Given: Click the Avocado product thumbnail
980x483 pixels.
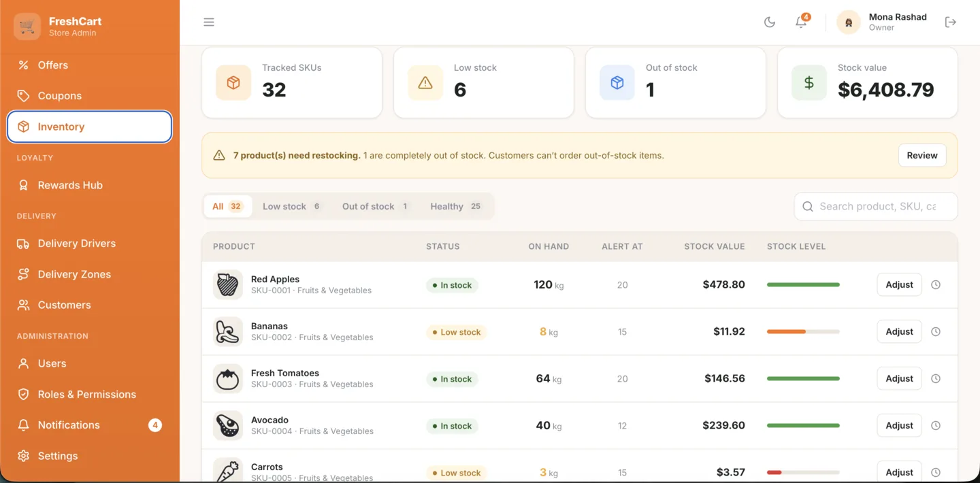Looking at the screenshot, I should click(x=227, y=426).
